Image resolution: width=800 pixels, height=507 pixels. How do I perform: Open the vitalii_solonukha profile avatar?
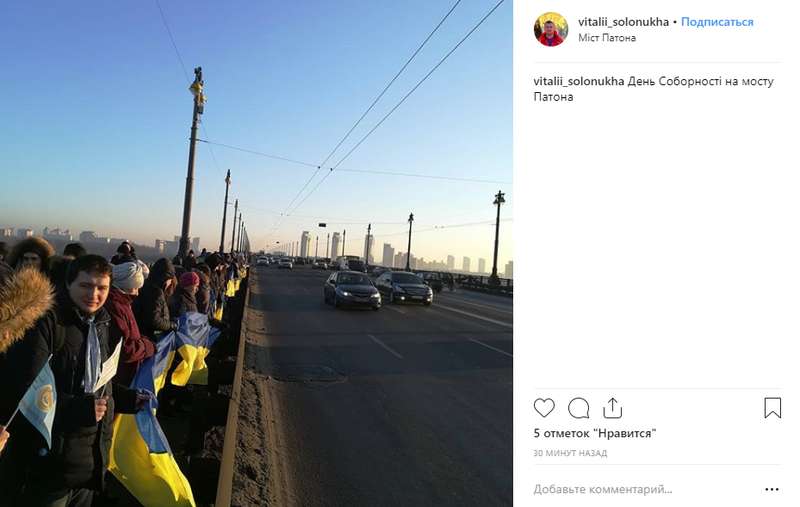tap(551, 30)
